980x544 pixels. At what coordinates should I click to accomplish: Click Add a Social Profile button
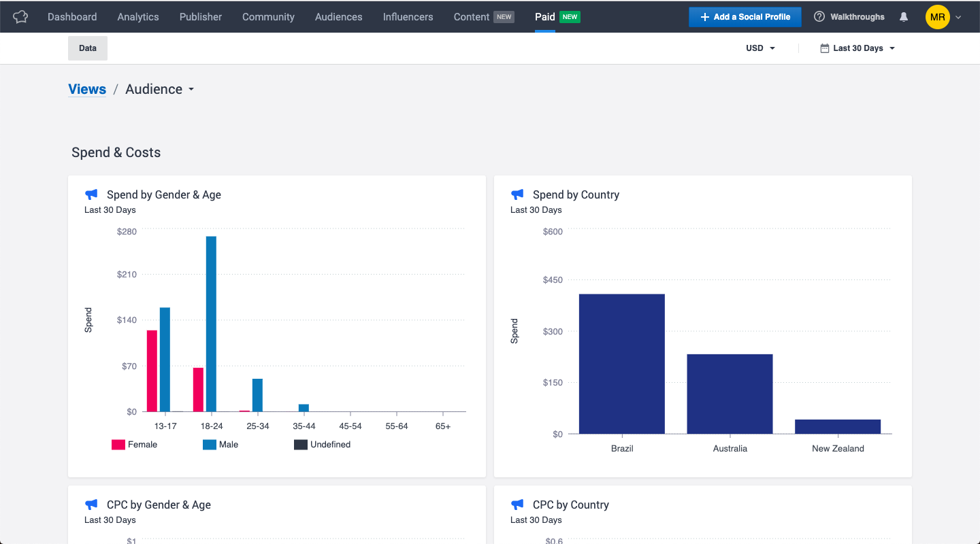click(x=745, y=17)
